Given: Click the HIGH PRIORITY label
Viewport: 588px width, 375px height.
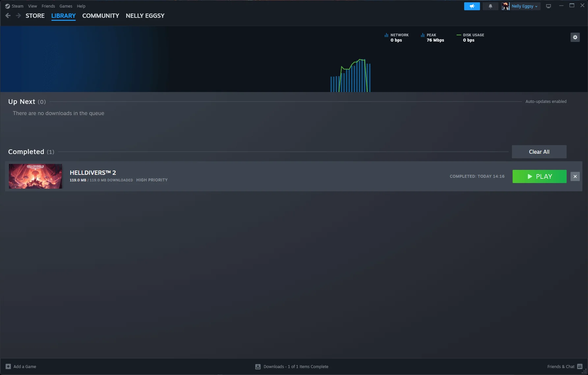Looking at the screenshot, I should [152, 180].
